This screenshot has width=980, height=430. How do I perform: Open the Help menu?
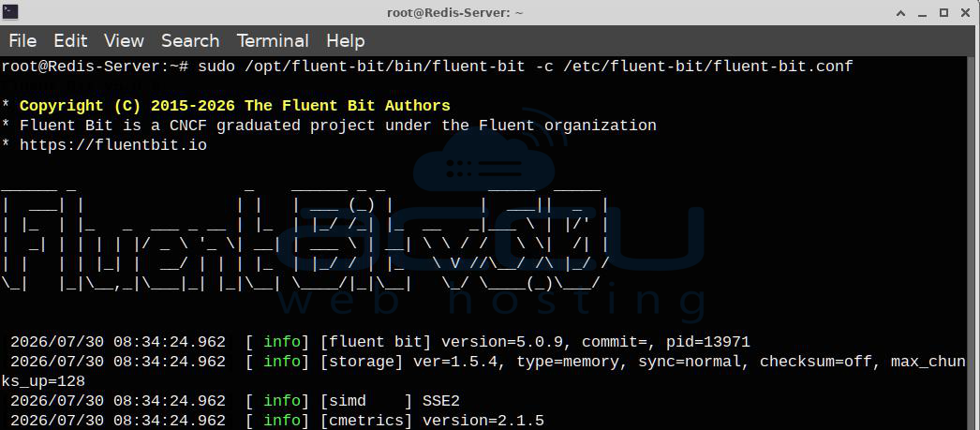click(345, 41)
